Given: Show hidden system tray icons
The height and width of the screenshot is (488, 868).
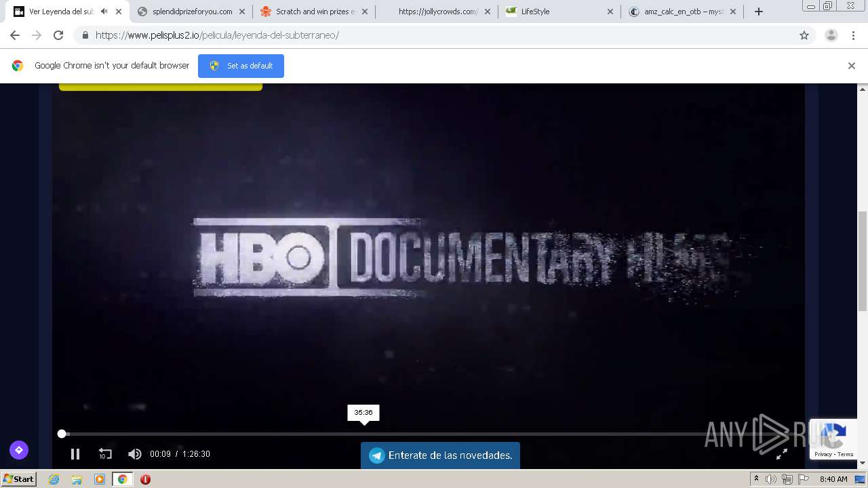Looking at the screenshot, I should tap(756, 479).
